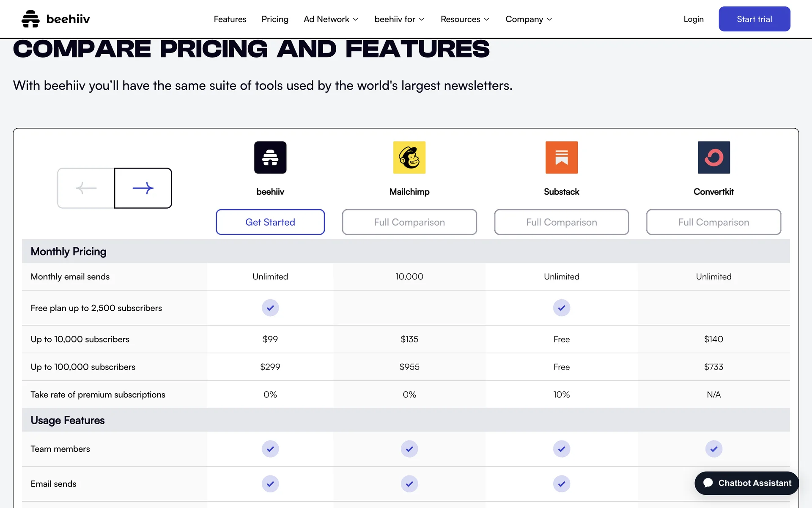Viewport: 812px width, 508px height.
Task: Click Substack's checkmark for Free plan row
Action: pyautogui.click(x=561, y=308)
